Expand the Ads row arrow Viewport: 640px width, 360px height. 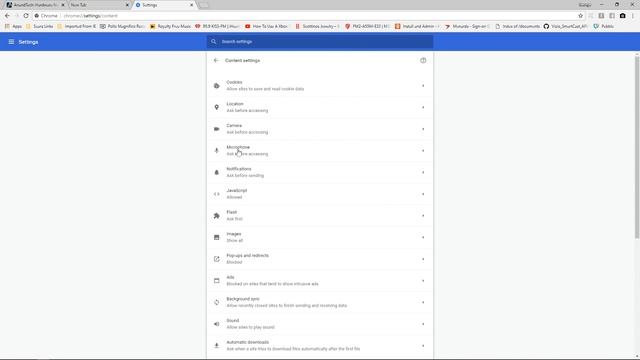pyautogui.click(x=423, y=280)
